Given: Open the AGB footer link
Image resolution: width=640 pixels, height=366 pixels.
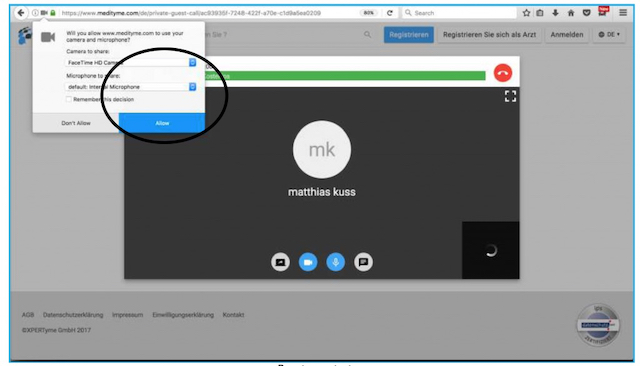Looking at the screenshot, I should click(x=28, y=315).
